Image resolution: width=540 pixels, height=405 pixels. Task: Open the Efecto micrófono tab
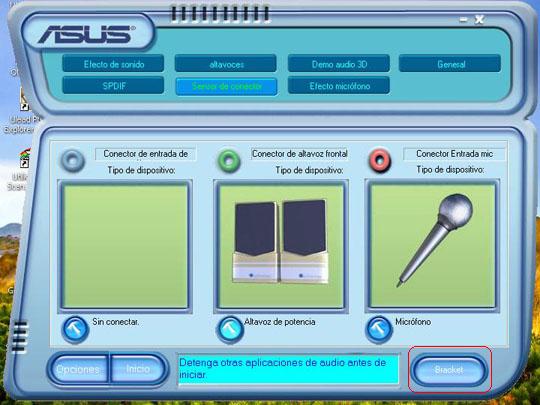pyautogui.click(x=339, y=86)
